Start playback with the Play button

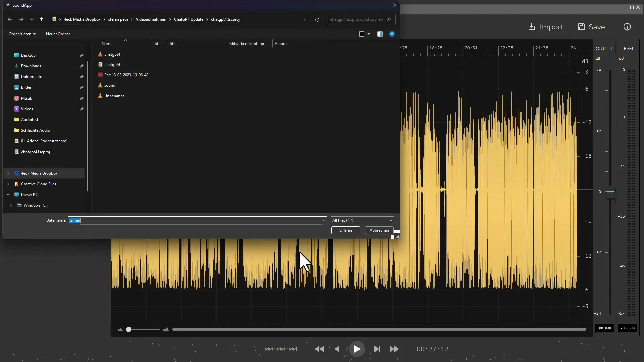(357, 349)
